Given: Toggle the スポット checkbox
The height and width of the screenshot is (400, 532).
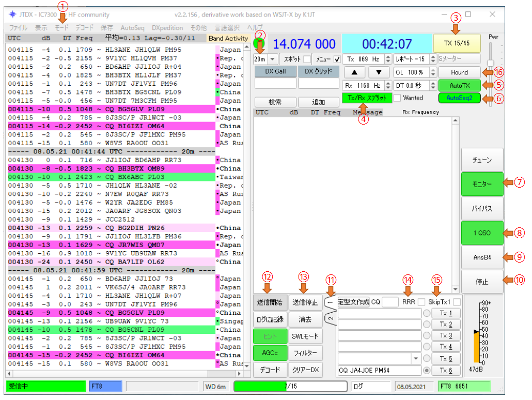Looking at the screenshot, I should (307, 59).
